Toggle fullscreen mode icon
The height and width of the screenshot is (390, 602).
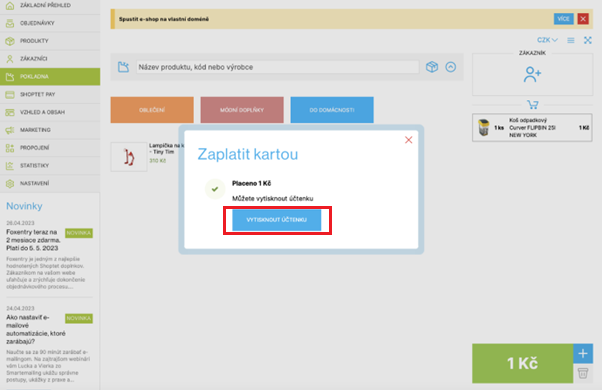pos(588,40)
